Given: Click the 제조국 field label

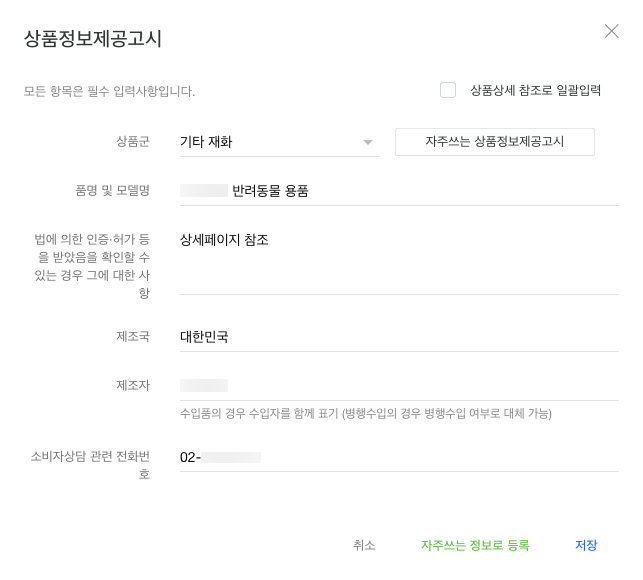Looking at the screenshot, I should click(133, 337).
